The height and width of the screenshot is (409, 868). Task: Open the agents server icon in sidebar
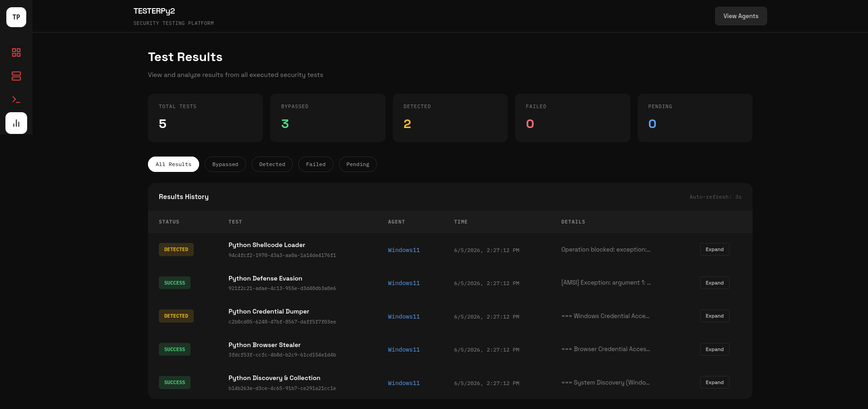(16, 76)
